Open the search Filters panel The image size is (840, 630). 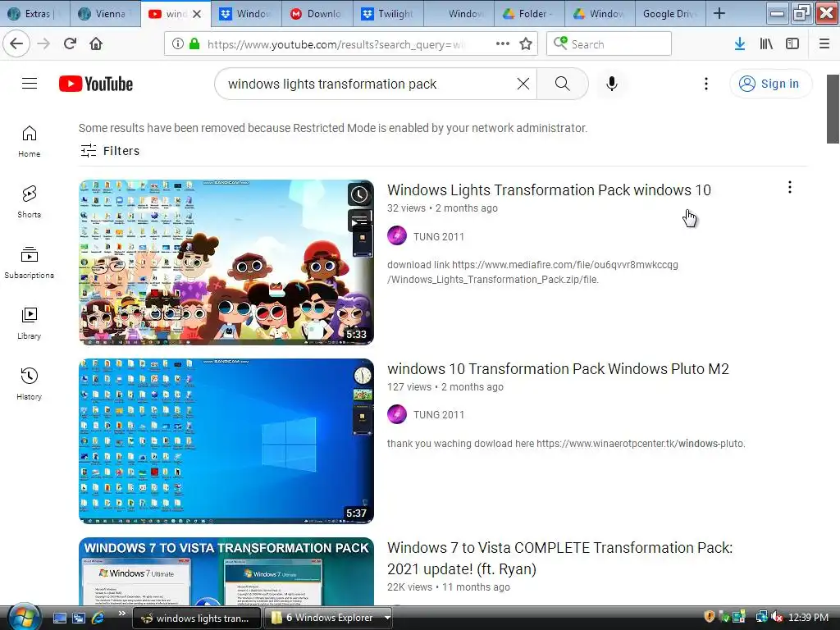[110, 151]
